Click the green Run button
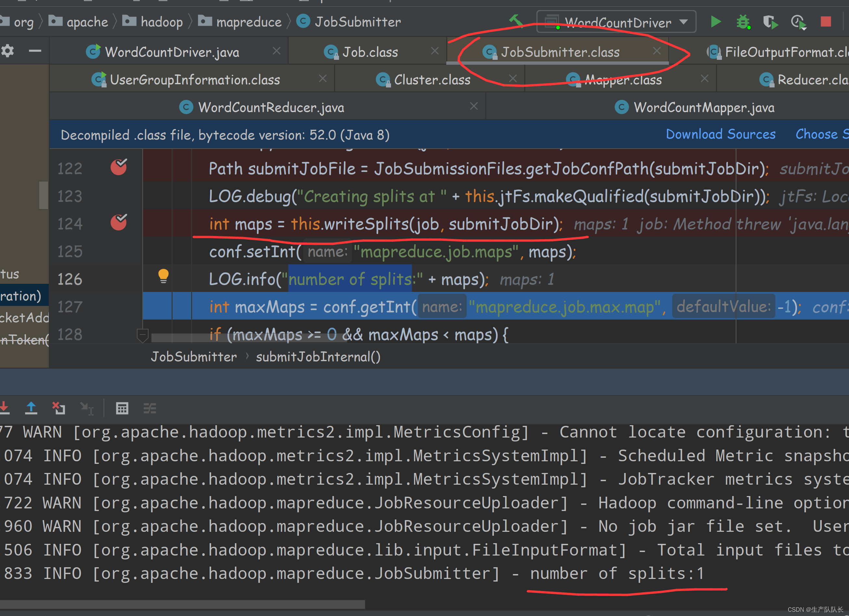Screen dimensions: 849x616 click(715, 22)
